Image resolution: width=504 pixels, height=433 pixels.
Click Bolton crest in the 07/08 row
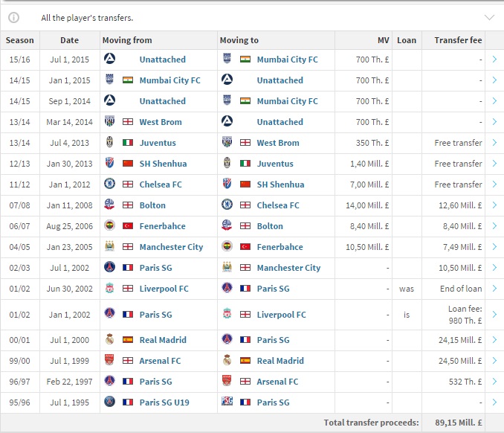tap(109, 205)
